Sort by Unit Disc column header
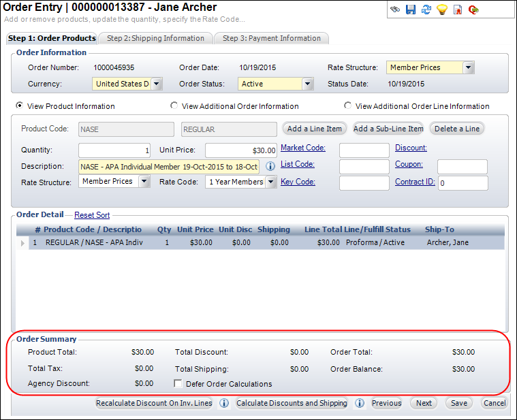 point(236,229)
